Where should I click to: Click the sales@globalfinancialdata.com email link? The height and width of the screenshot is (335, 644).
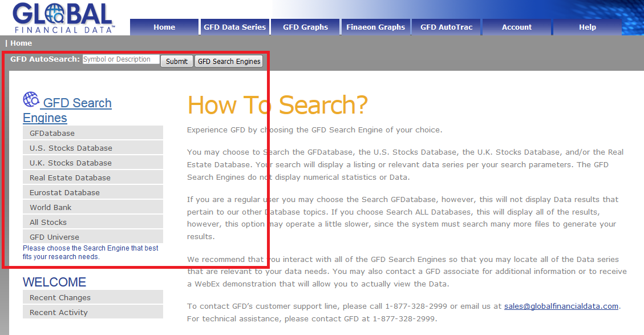click(x=561, y=306)
